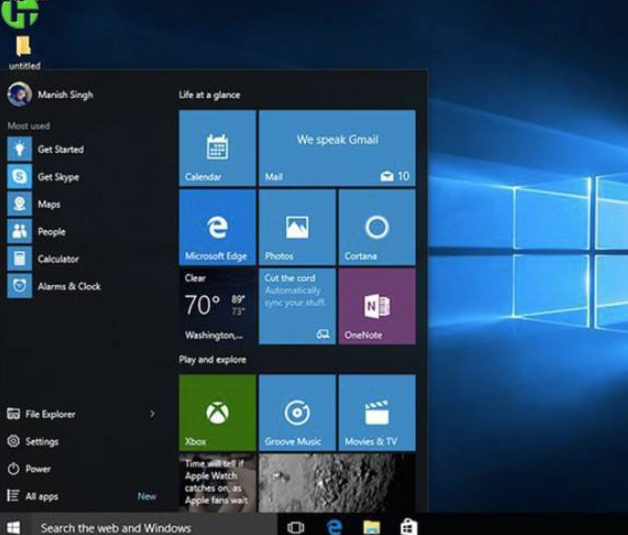Open the Mail tile
Screen dimensions: 628x535
[337, 148]
